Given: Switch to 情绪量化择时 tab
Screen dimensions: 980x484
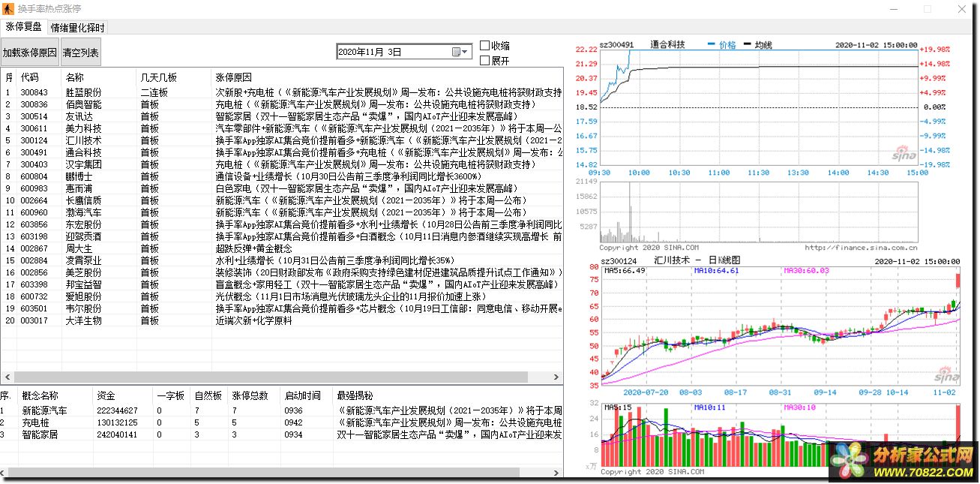Looking at the screenshot, I should [77, 28].
